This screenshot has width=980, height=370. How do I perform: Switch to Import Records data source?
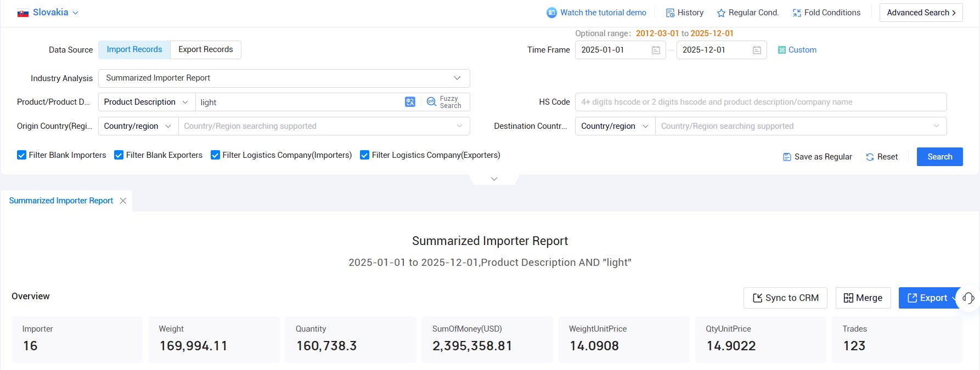[x=134, y=49]
